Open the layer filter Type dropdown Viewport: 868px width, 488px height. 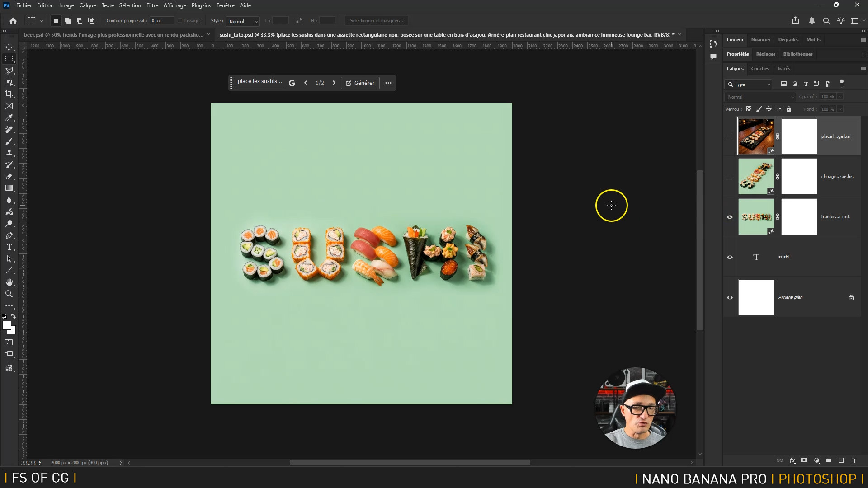pos(748,84)
